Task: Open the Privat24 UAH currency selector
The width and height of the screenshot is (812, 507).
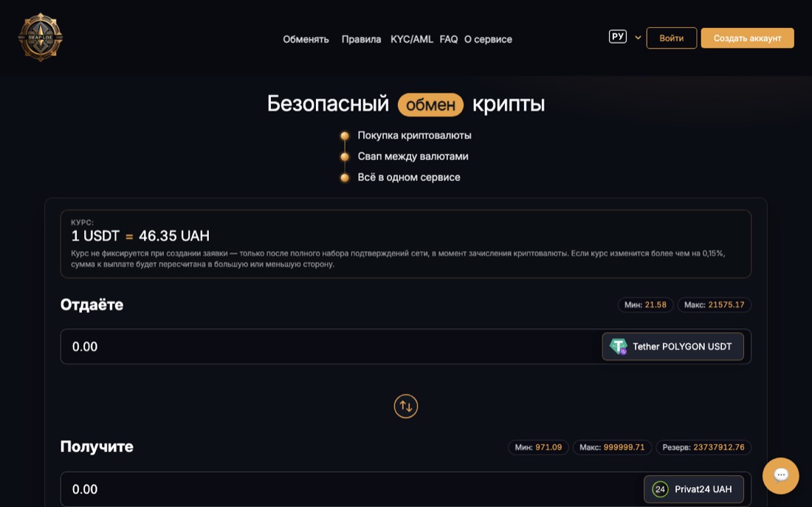Action: 693,489
